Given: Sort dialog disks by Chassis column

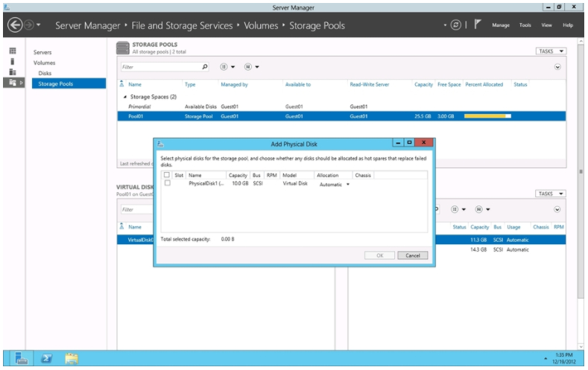Looking at the screenshot, I should [x=363, y=175].
